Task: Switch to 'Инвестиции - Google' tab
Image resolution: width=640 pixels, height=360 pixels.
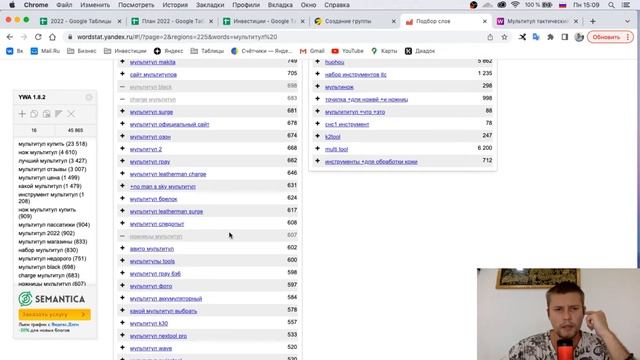Action: pyautogui.click(x=263, y=21)
